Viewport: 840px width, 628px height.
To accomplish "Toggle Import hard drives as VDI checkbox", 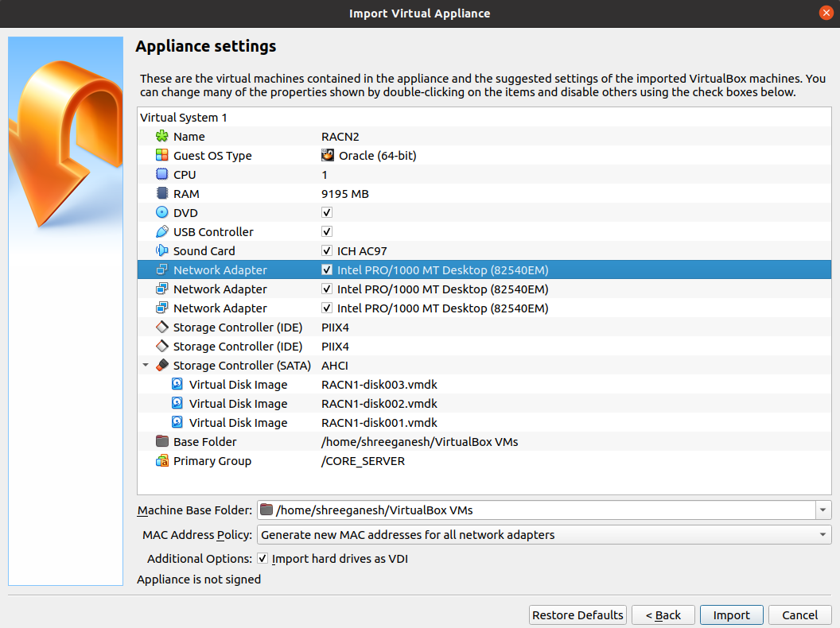I will tap(262, 558).
